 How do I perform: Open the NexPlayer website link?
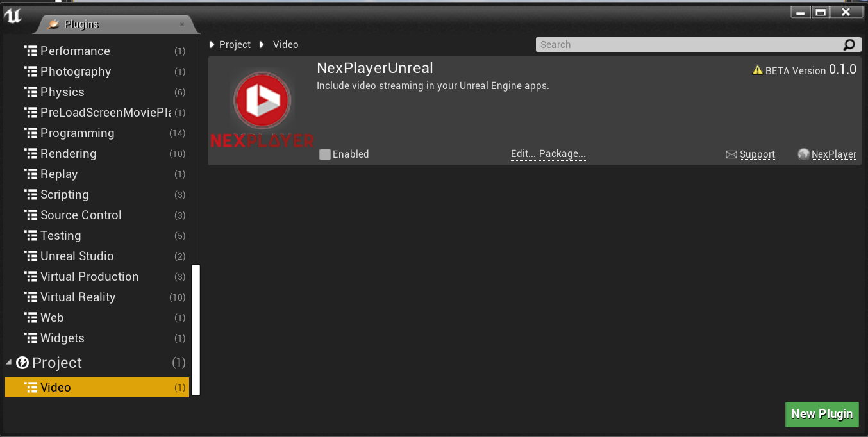(834, 154)
